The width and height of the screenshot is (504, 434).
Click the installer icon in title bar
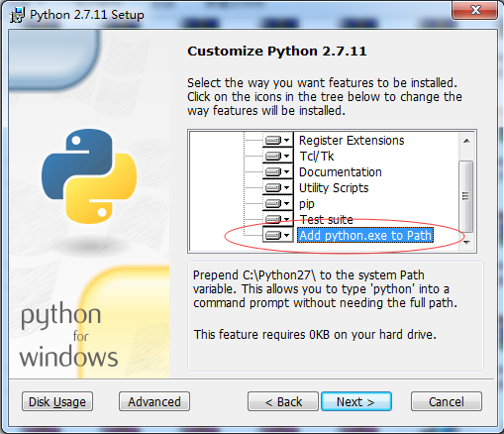coord(17,15)
